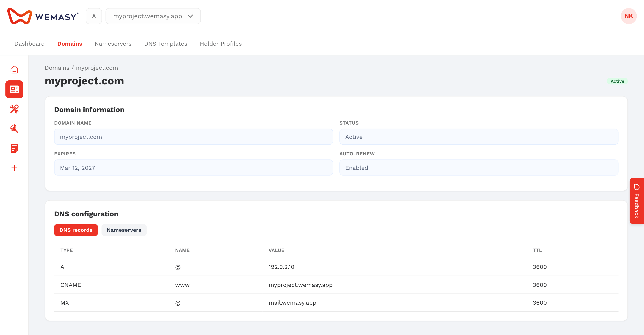Open the home icon in the sidebar
Image resolution: width=644 pixels, height=335 pixels.
[14, 70]
